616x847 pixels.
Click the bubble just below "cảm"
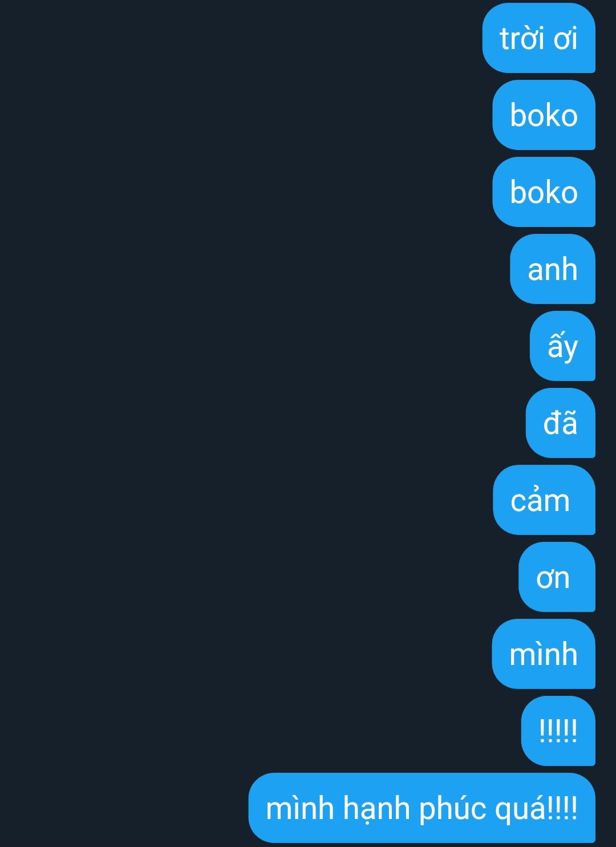557,577
